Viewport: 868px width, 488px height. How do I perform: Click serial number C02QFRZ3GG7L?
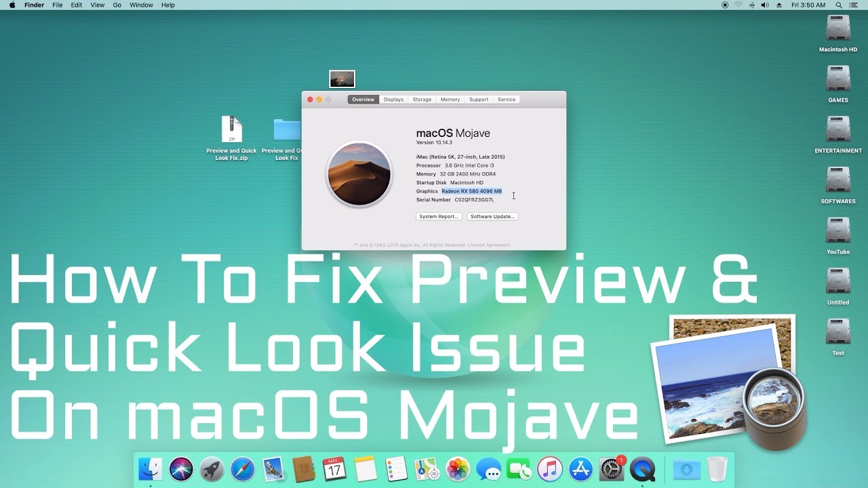point(474,200)
